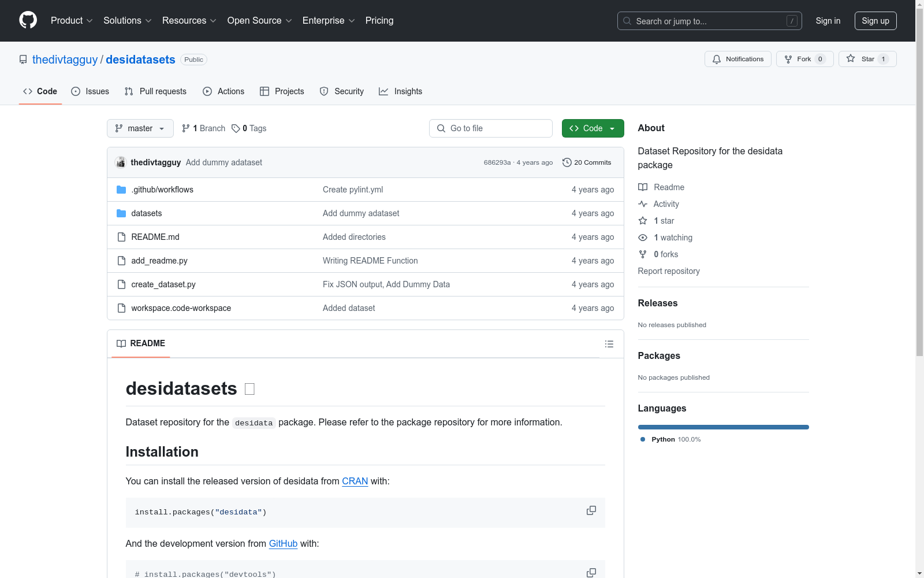Open the GitHub home logo
The width and height of the screenshot is (924, 578).
tap(28, 20)
